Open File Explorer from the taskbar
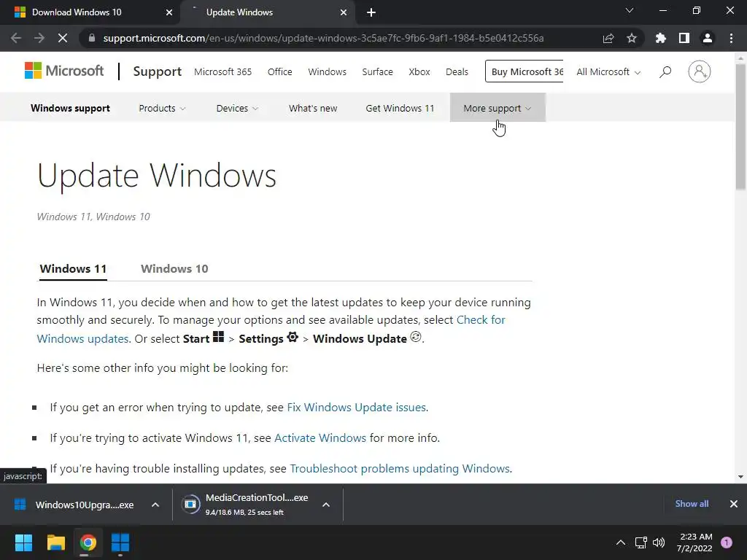Image resolution: width=747 pixels, height=560 pixels. 55,542
